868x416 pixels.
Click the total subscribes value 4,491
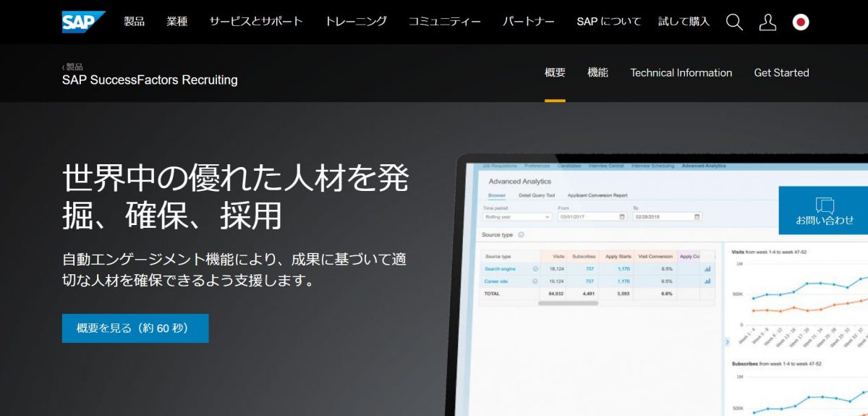588,294
